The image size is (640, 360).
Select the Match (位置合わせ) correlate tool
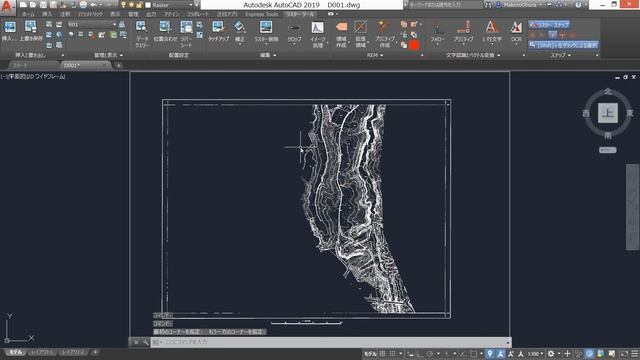coord(165,31)
